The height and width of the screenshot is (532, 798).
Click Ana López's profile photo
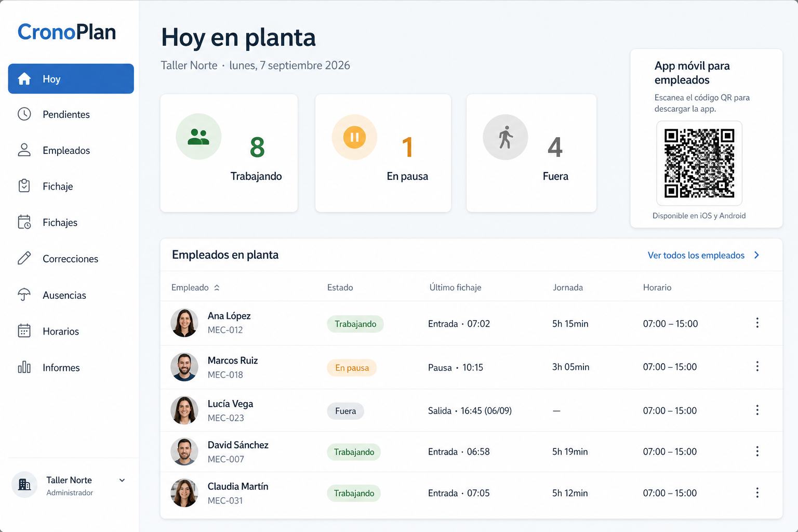coord(184,323)
